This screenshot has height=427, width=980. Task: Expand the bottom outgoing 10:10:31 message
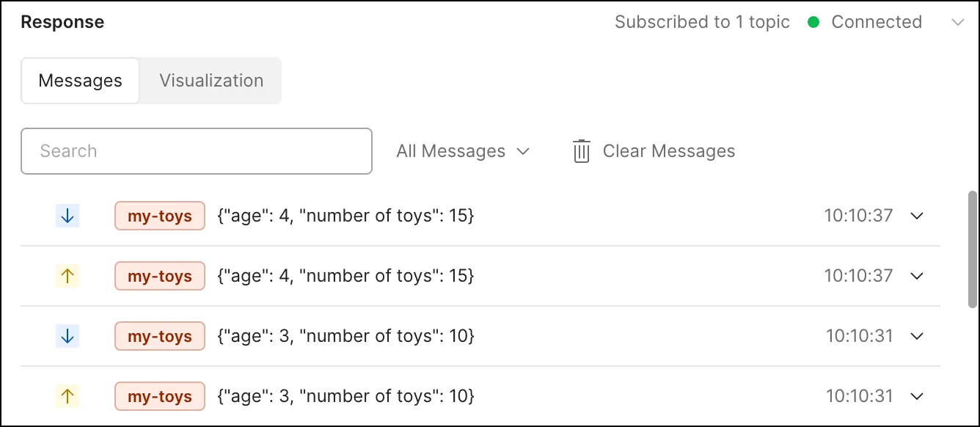(916, 396)
